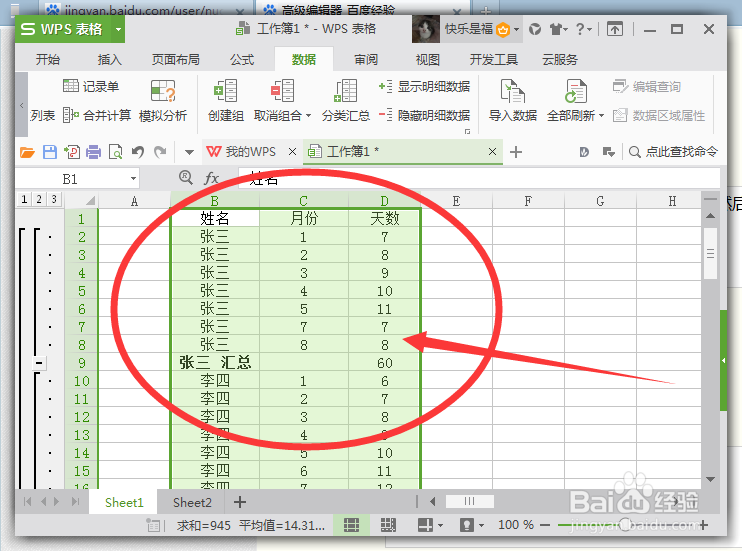Click the formula bar input field
The image size is (742, 551).
[x=479, y=179]
